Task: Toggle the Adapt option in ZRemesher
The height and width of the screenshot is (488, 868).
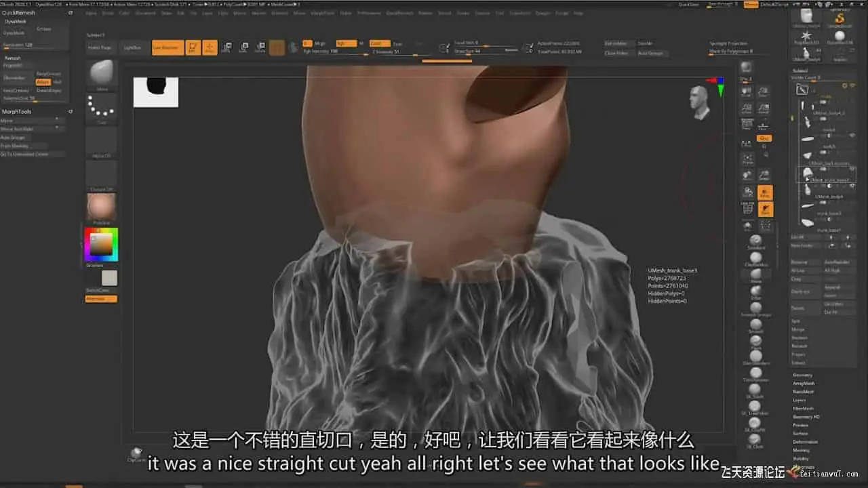Action: click(43, 82)
